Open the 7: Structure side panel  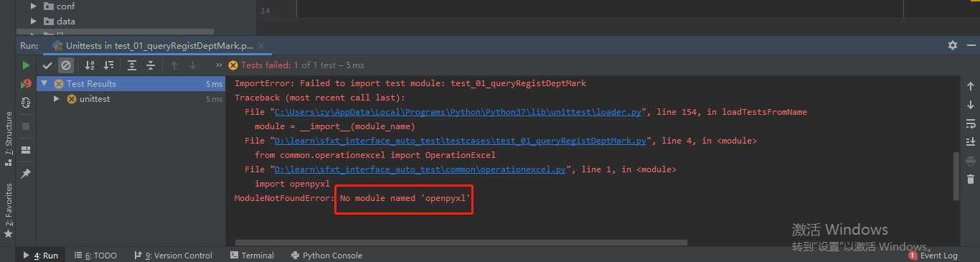click(9, 139)
